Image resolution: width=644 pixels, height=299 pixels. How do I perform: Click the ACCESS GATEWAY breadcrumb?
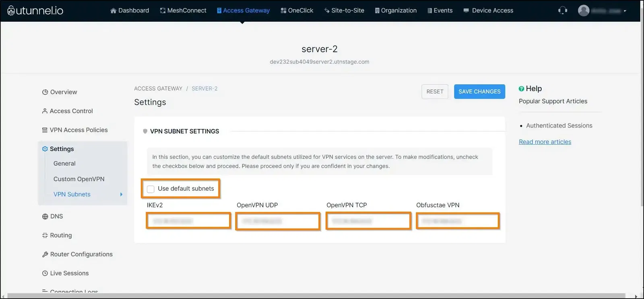tap(158, 89)
